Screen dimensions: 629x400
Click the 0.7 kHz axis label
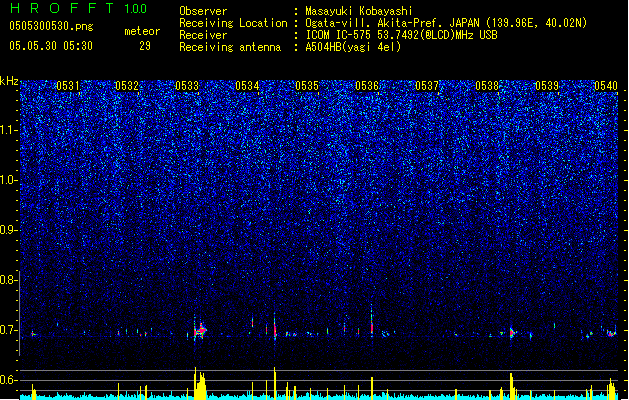pyautogui.click(x=9, y=330)
